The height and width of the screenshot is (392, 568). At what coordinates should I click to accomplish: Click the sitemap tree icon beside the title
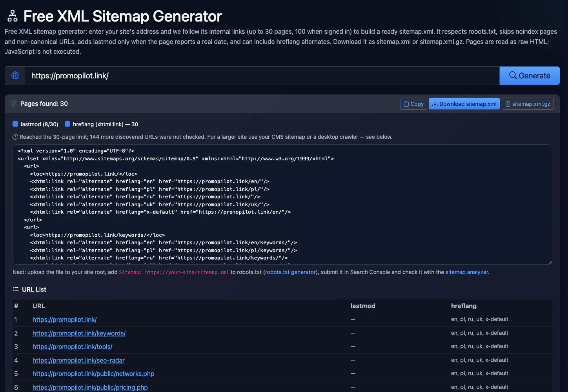[x=13, y=16]
